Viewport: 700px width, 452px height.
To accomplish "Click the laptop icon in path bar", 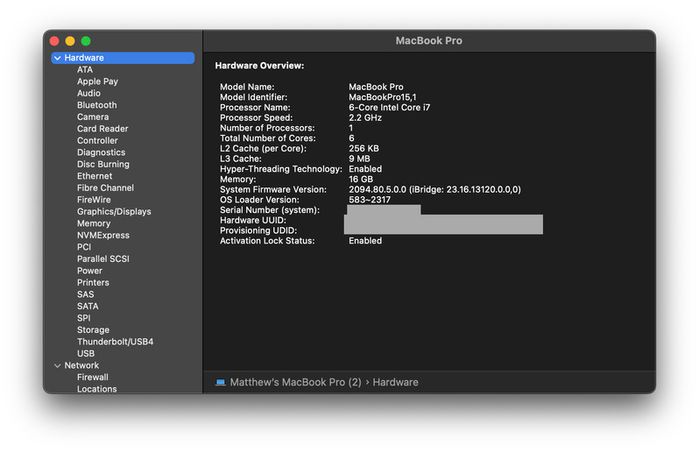I will click(x=221, y=382).
